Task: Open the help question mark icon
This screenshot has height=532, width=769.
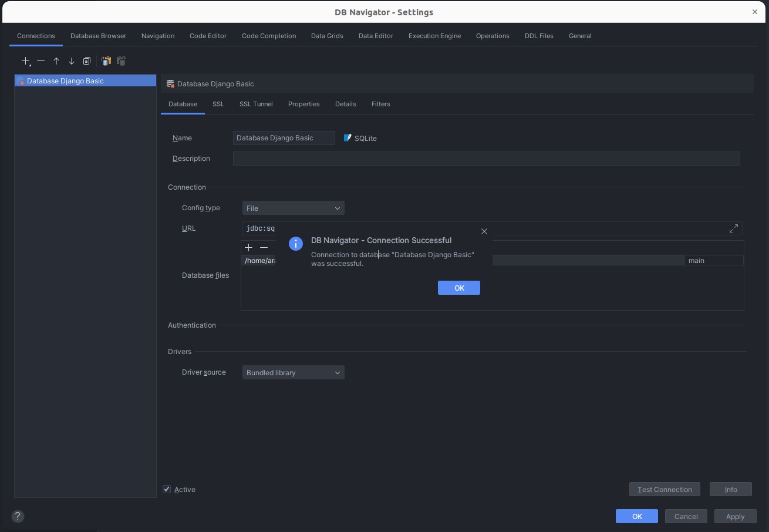Action: click(18, 517)
